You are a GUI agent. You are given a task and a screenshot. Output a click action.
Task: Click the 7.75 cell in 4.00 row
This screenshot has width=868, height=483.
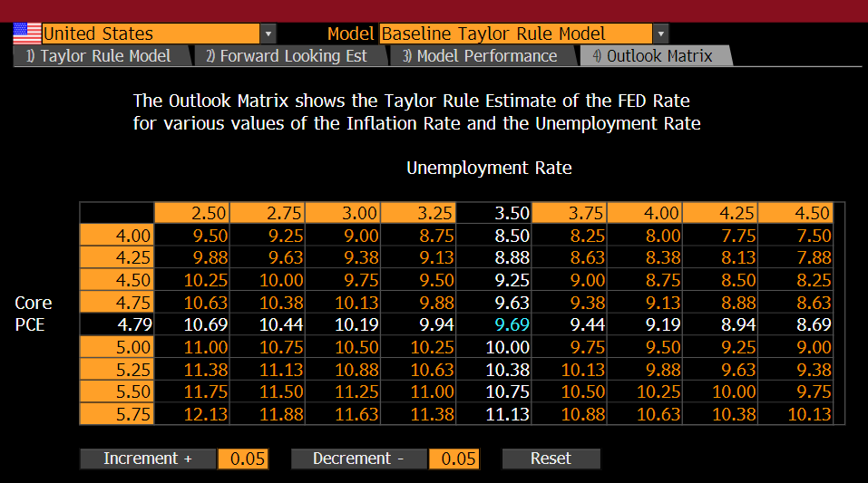[719, 235]
